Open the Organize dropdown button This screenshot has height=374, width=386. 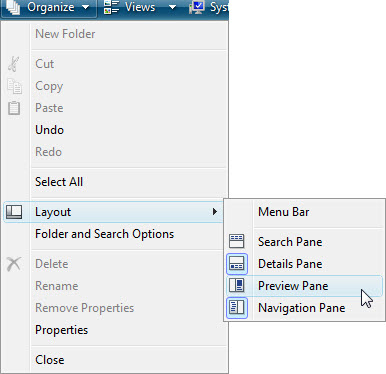49,8
